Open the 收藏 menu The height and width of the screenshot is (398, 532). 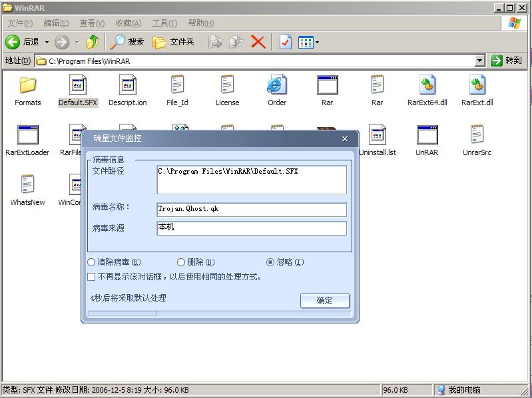pyautogui.click(x=128, y=23)
